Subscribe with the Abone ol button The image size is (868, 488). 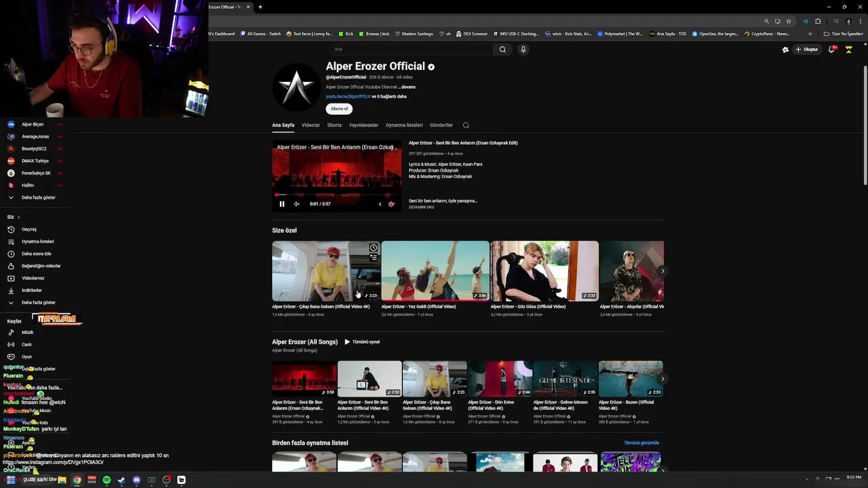click(x=339, y=108)
